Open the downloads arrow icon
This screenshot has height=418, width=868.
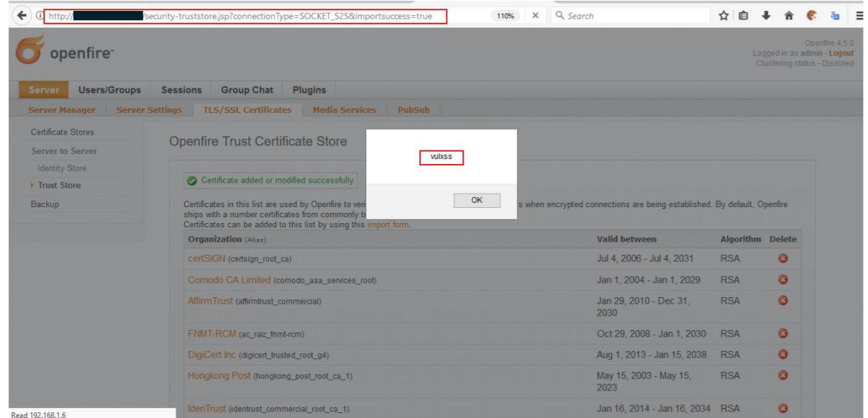pyautogui.click(x=767, y=16)
